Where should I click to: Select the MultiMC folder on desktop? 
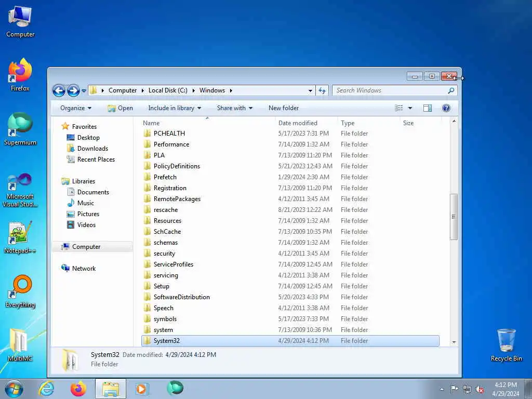tap(20, 345)
